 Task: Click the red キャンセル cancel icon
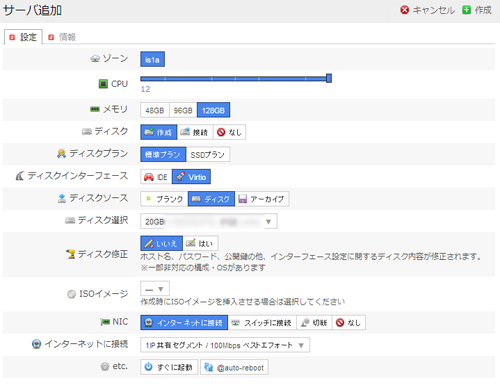[x=404, y=10]
